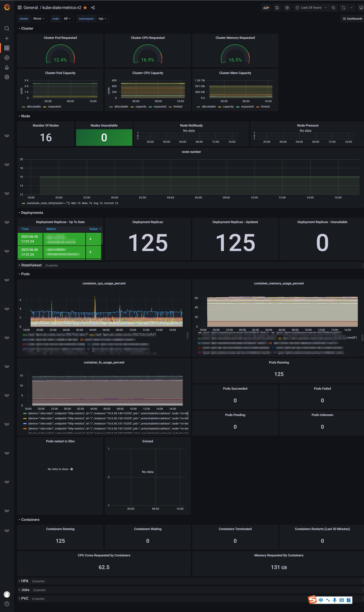Image resolution: width=364 pixels, height=612 pixels.
Task: Share the dashboard using share icon
Action: click(93, 8)
